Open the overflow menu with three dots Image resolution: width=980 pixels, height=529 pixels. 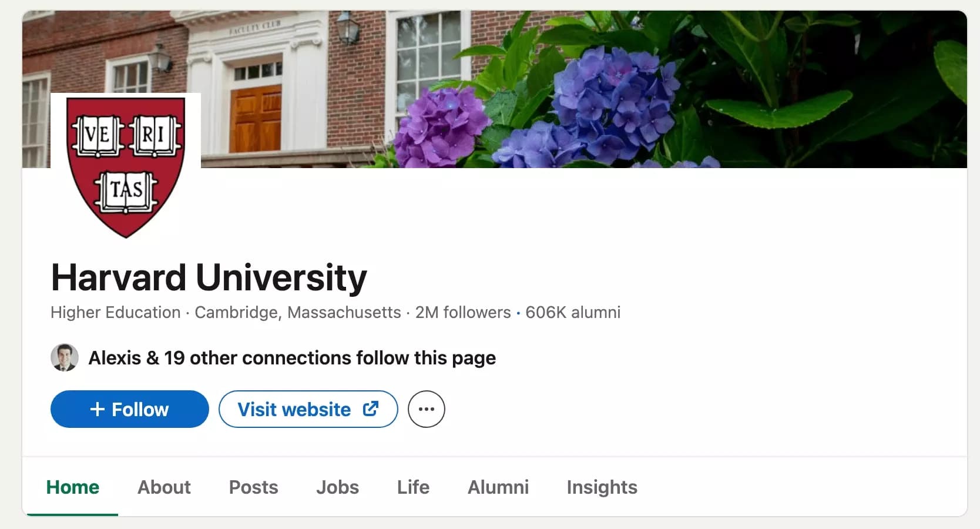[x=426, y=409]
